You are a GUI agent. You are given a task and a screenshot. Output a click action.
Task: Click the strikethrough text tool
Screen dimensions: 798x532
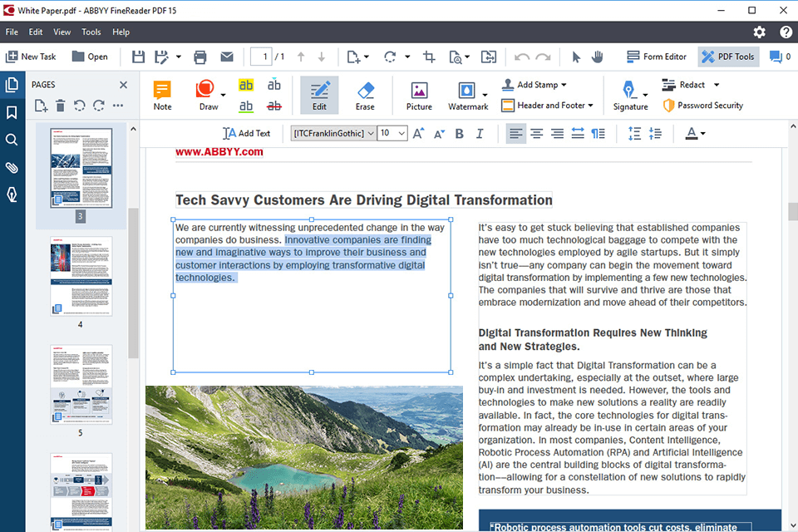coord(274,106)
